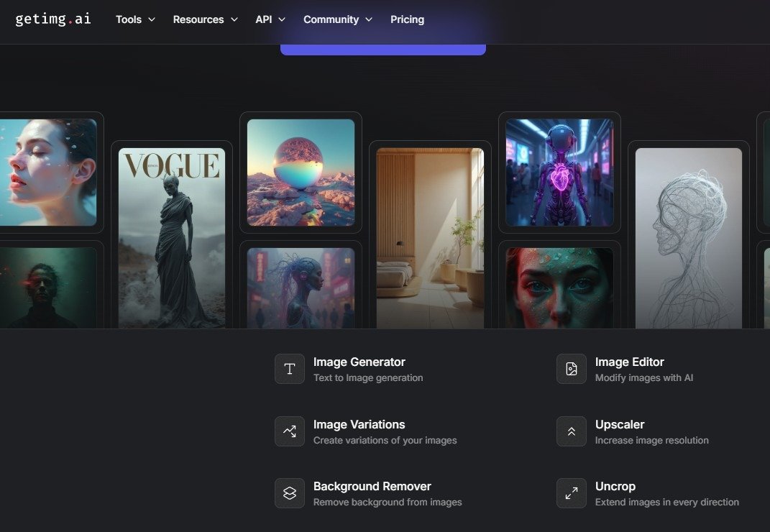Open the Resources menu
Image resolution: width=770 pixels, height=532 pixels.
point(206,19)
